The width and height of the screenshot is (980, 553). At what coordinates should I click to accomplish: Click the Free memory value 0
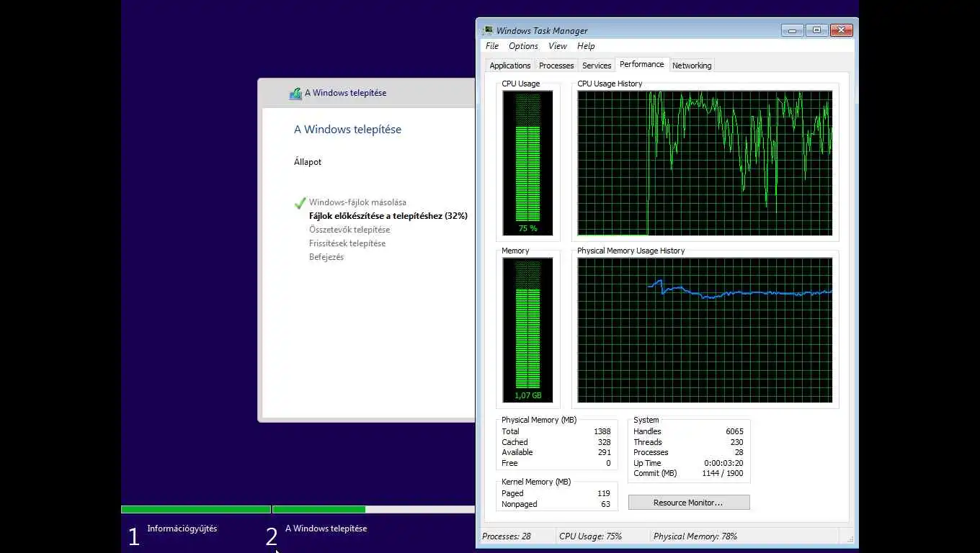608,463
